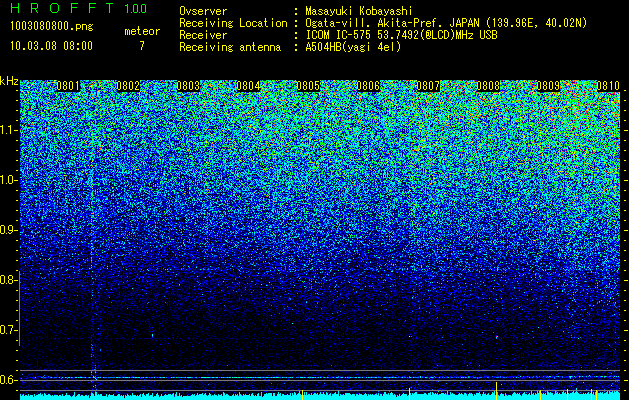Viewport: 629px width, 400px height.
Task: Click the HROFFT 1.0.0 title text
Action: coord(79,8)
